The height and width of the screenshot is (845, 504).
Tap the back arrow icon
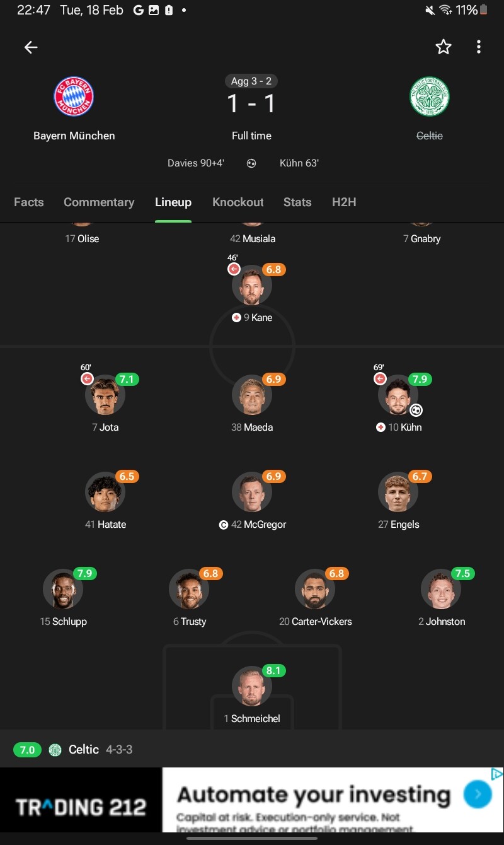pyautogui.click(x=31, y=47)
